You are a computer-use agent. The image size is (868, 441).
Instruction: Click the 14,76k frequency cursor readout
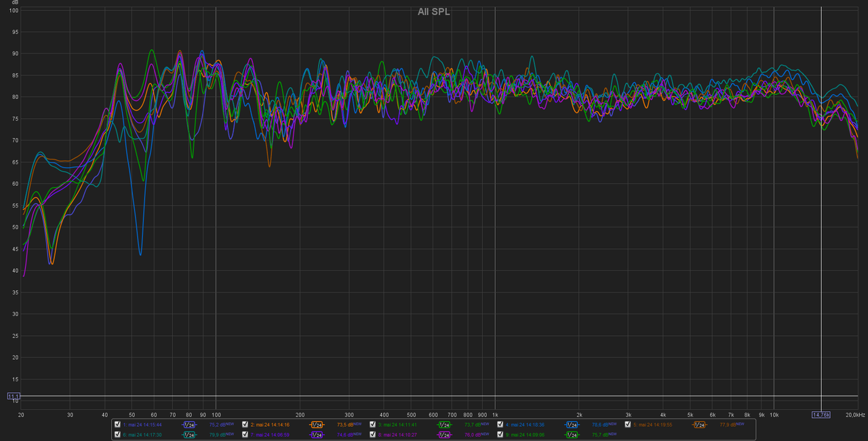pos(821,415)
